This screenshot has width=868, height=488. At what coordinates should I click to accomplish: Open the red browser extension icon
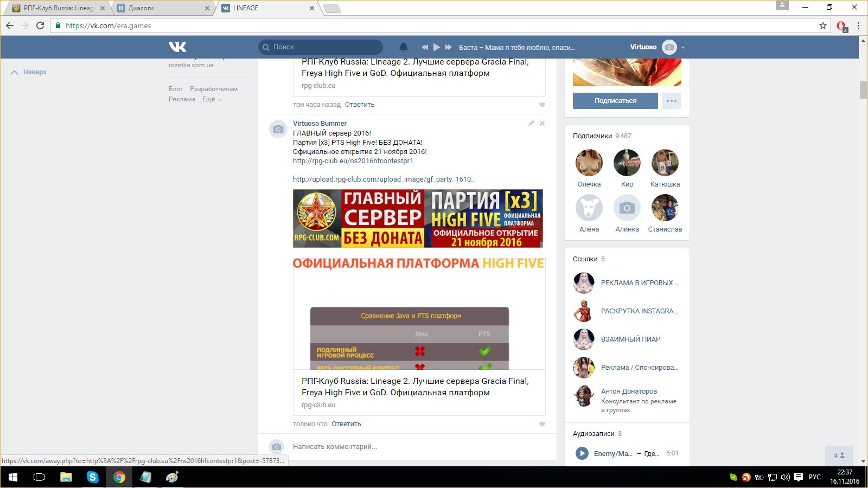pyautogui.click(x=841, y=26)
